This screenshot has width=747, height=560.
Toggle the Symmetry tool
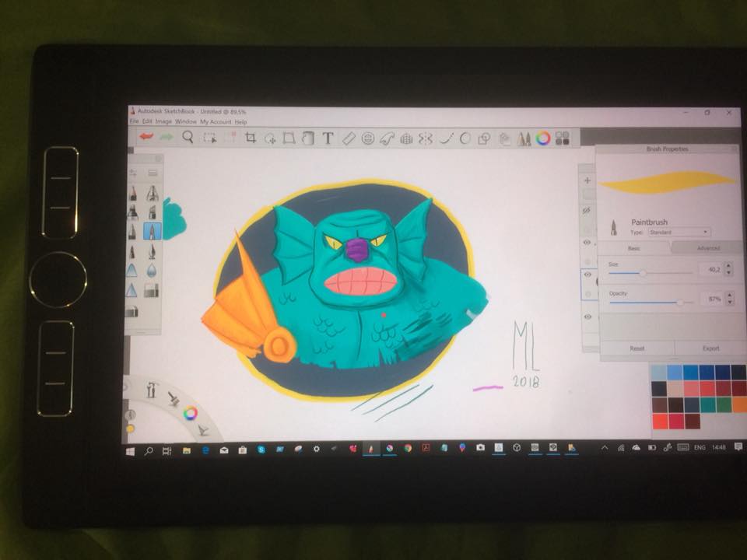point(426,138)
